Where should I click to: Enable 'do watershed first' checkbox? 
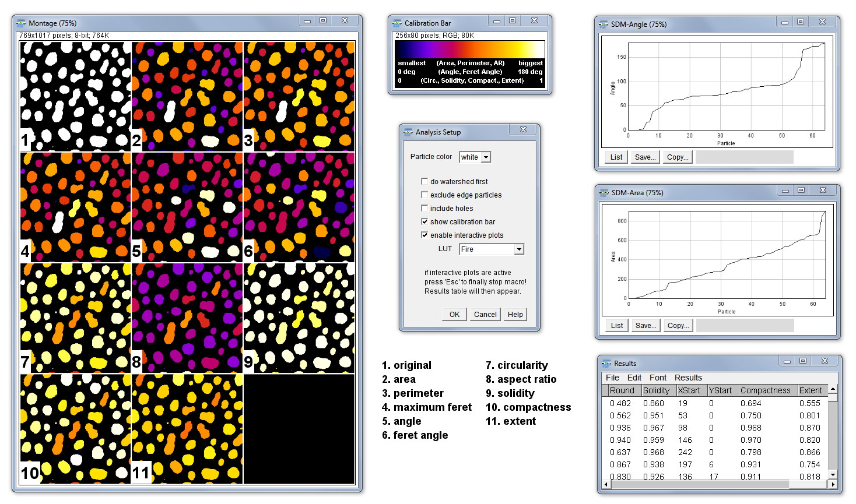click(x=425, y=181)
